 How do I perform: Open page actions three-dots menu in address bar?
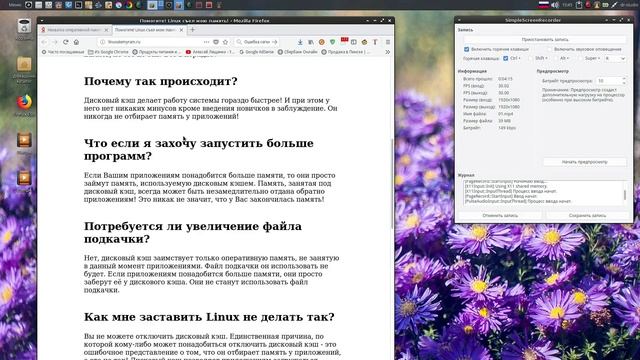pyautogui.click(x=207, y=42)
